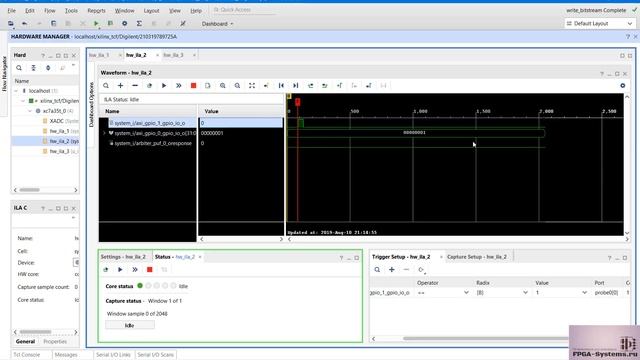640x360 pixels.
Task: Remove selected probe with the waveform minus icon
Action: pyautogui.click(x=135, y=86)
